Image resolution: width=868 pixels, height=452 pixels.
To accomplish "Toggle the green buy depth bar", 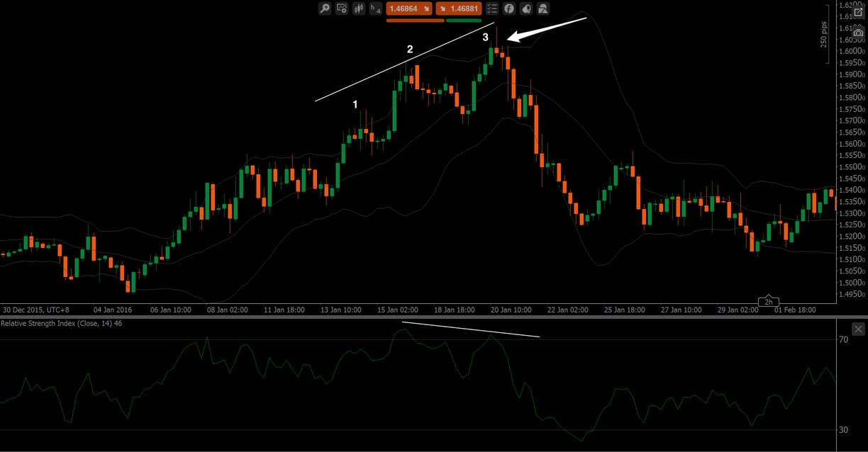I will [x=464, y=20].
